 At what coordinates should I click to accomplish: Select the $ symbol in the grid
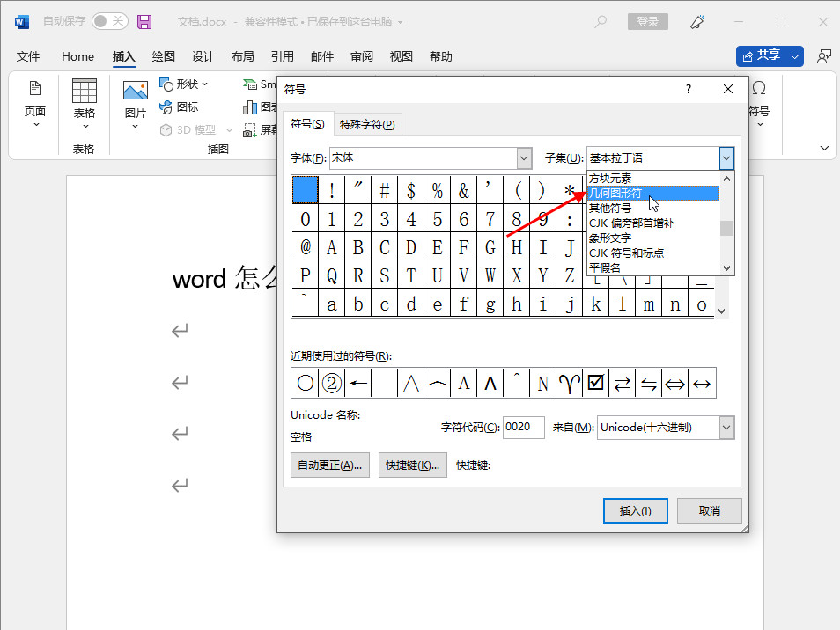coord(411,190)
